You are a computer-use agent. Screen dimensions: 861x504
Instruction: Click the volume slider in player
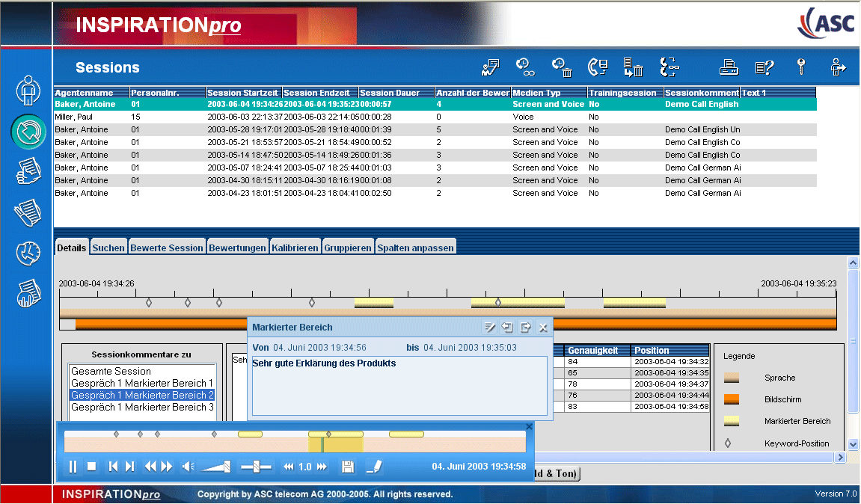coord(218,467)
